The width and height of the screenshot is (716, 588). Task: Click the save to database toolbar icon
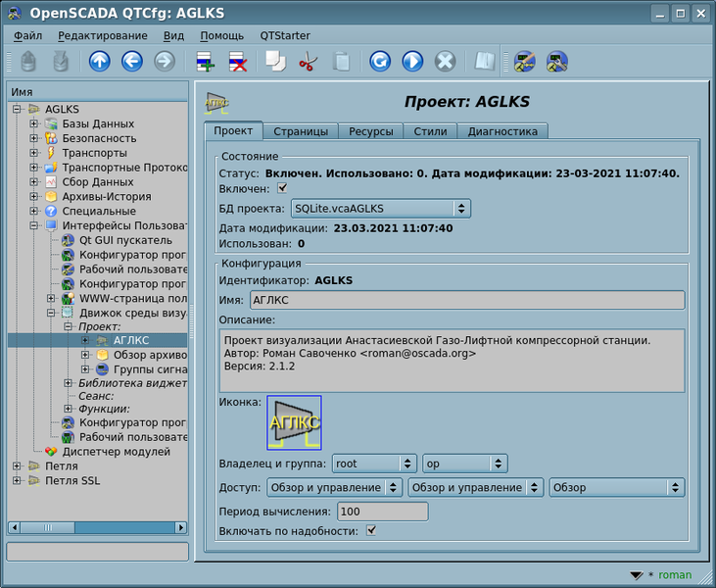61,61
